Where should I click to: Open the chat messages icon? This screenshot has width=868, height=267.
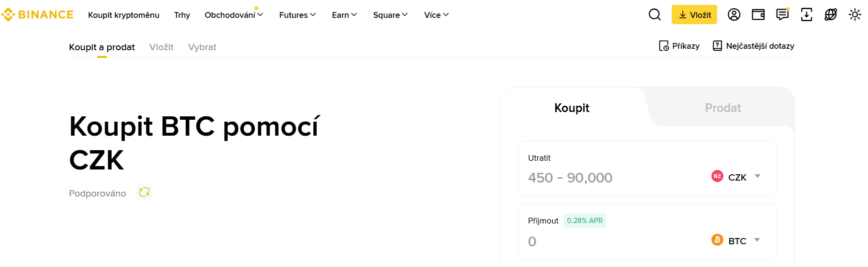782,15
